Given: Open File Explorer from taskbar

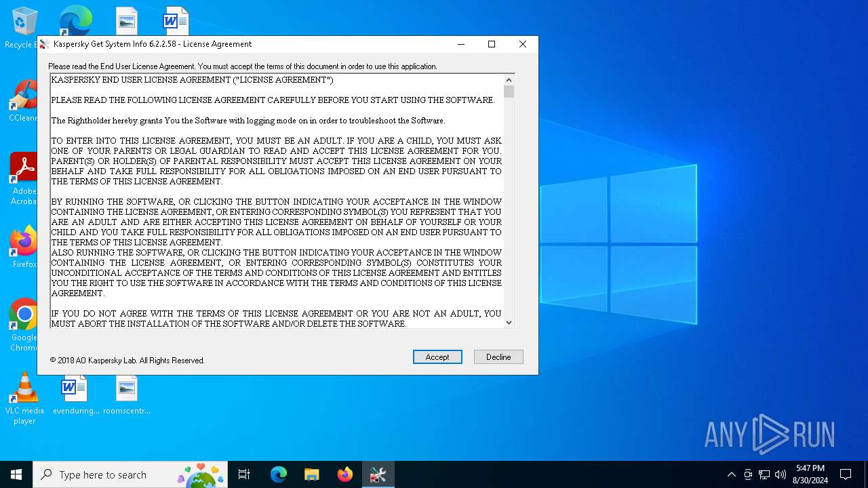Looking at the screenshot, I should pyautogui.click(x=312, y=474).
